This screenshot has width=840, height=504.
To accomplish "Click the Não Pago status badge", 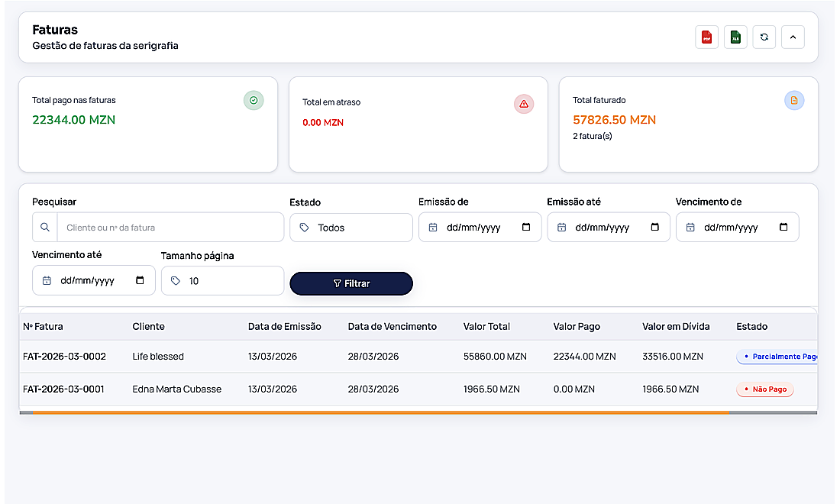I will point(765,389).
